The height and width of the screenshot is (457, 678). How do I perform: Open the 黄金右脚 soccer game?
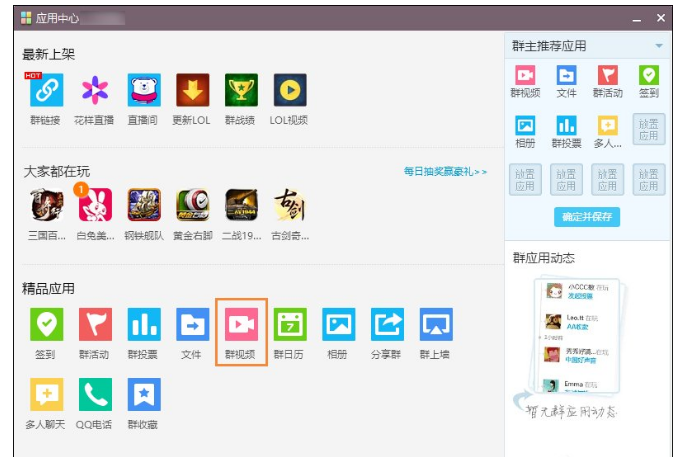coord(193,205)
